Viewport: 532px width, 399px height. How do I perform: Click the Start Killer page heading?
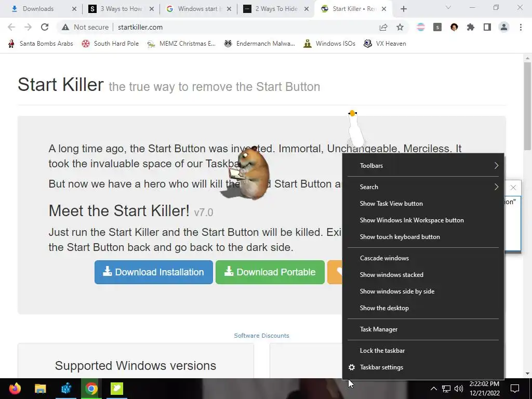click(x=61, y=85)
